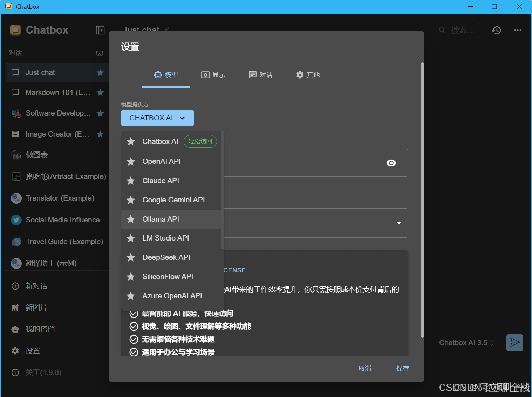
Task: Open the 贪吃蛇(Artifact Example) conversation
Action: click(x=57, y=176)
